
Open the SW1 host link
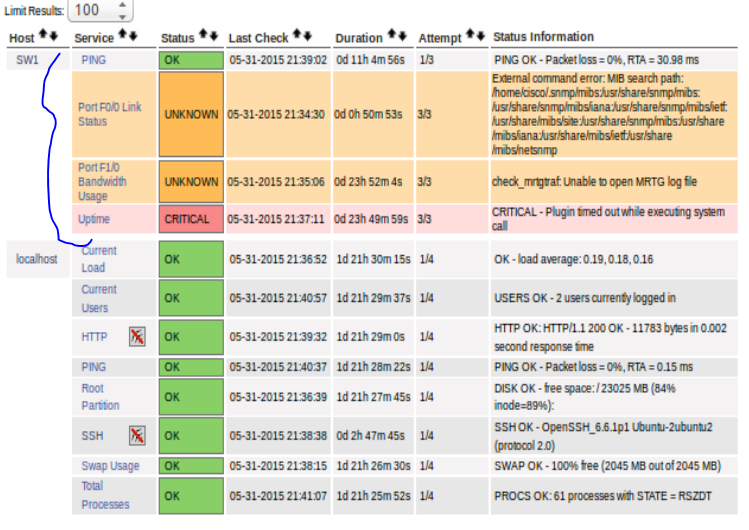(27, 60)
